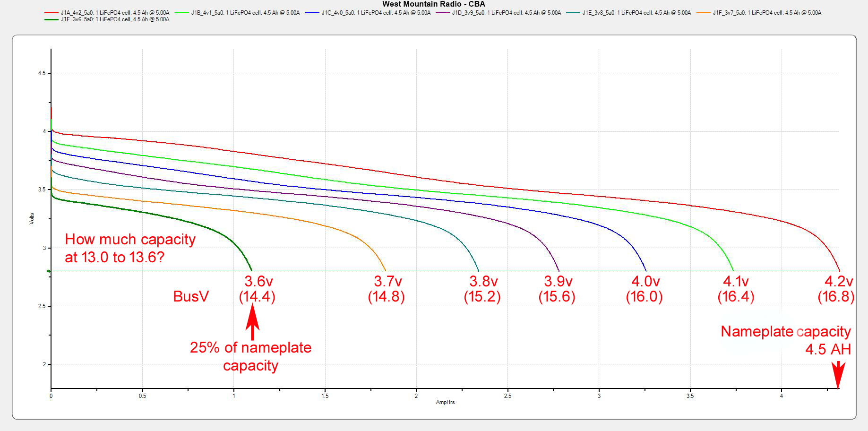Screen dimensions: 868x431
Task: Select the light green J1B_4v1_5a0 legend line
Action: click(182, 13)
